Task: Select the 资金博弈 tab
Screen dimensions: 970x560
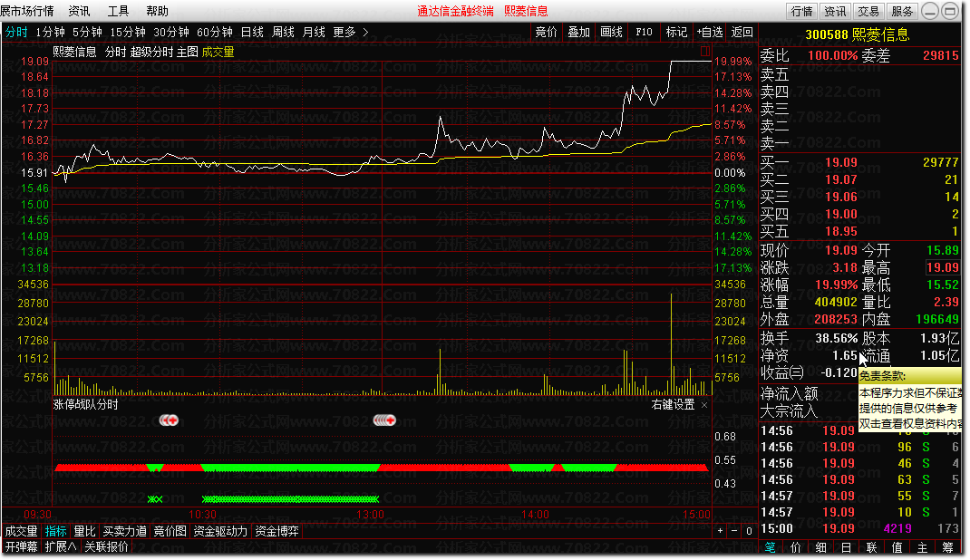Action: (x=277, y=532)
